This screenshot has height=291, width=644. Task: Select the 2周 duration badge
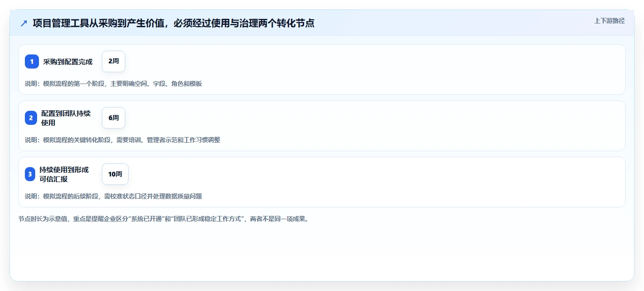[114, 61]
